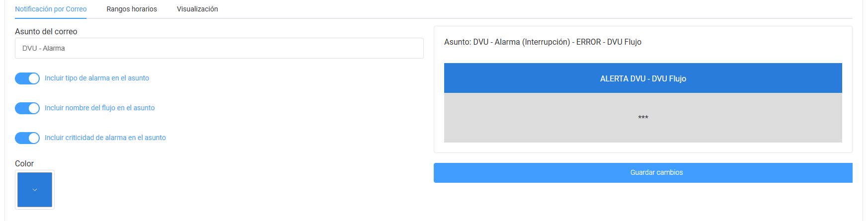868x221 pixels.
Task: Open the Notificación por Correo tab
Action: click(51, 9)
